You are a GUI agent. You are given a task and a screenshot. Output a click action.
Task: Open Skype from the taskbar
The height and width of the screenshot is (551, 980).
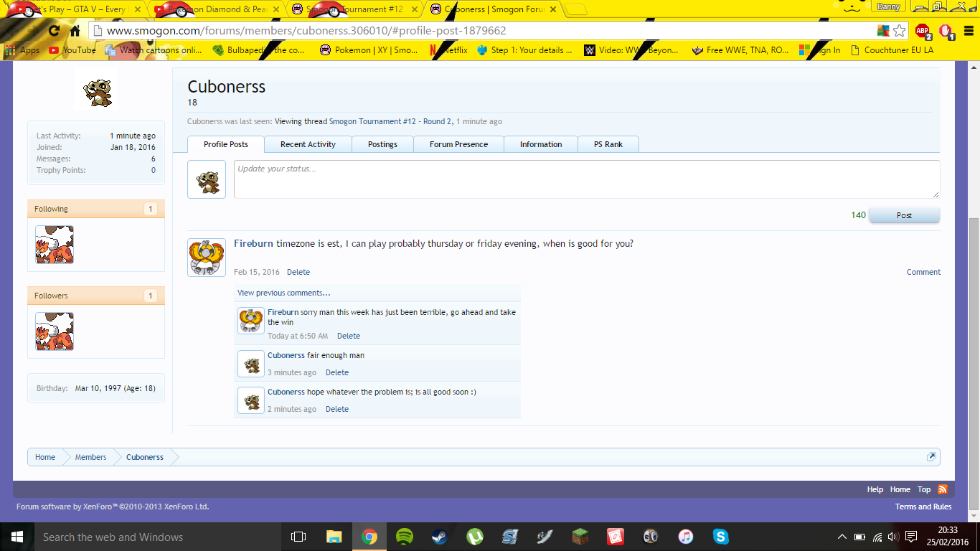point(720,537)
